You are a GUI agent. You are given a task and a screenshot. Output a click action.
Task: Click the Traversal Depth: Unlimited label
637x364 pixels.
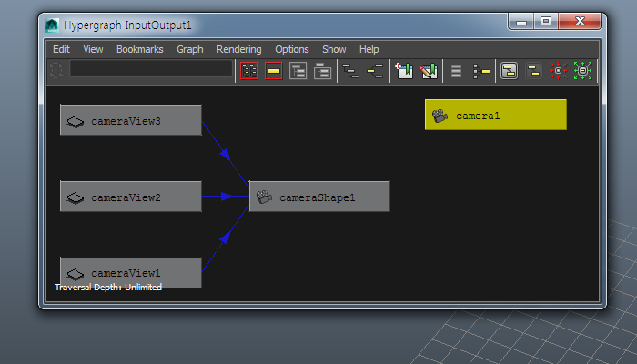coord(108,288)
